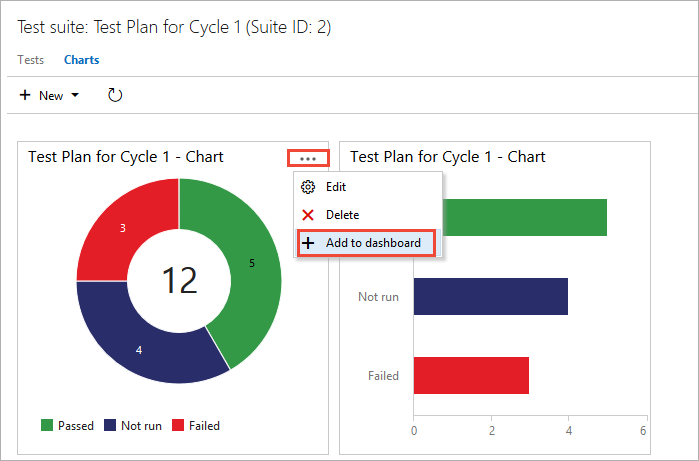The image size is (699, 461).
Task: Choose Delete from the context menu
Action: tap(342, 215)
